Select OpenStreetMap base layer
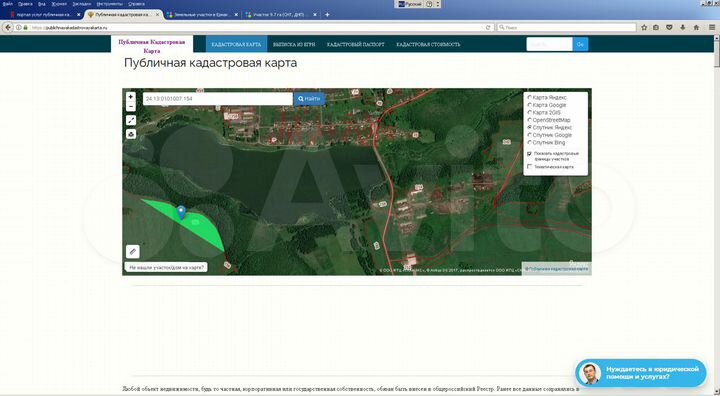The height and width of the screenshot is (396, 720). 549,120
